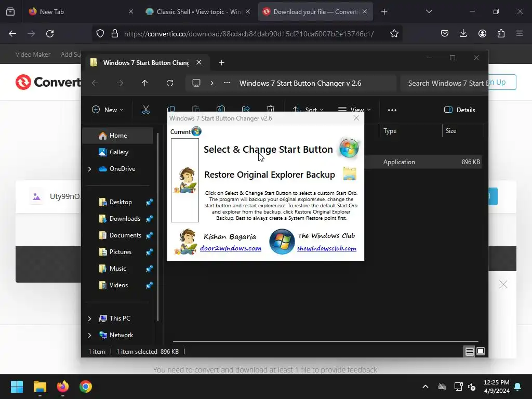Click the New button in Explorer toolbar

tap(108, 110)
